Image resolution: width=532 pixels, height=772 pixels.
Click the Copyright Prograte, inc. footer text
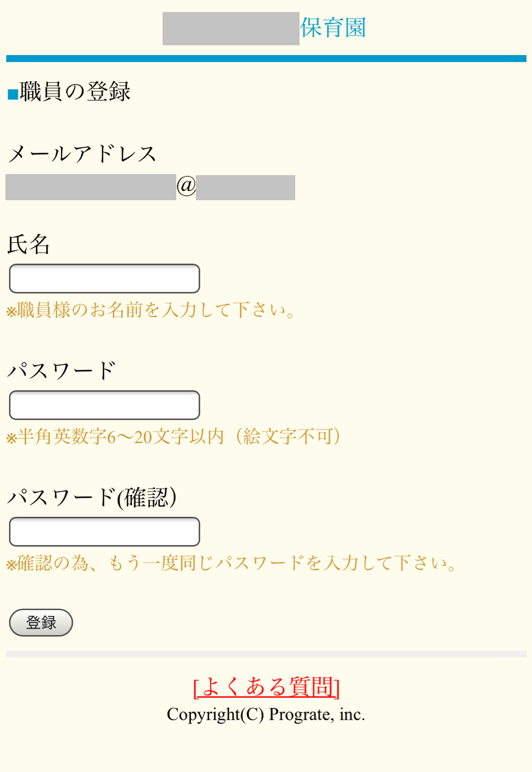pos(266,714)
